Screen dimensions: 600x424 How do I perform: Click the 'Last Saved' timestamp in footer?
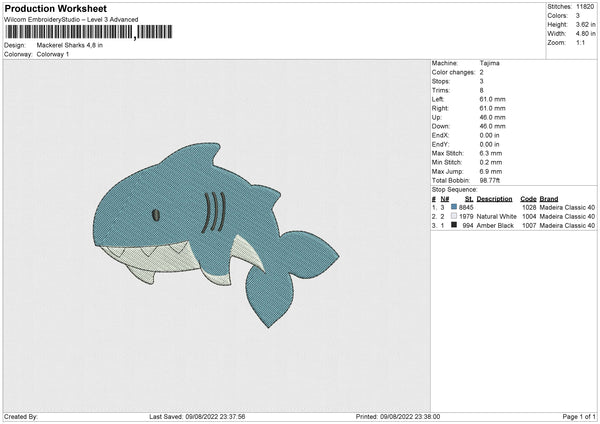(197, 416)
